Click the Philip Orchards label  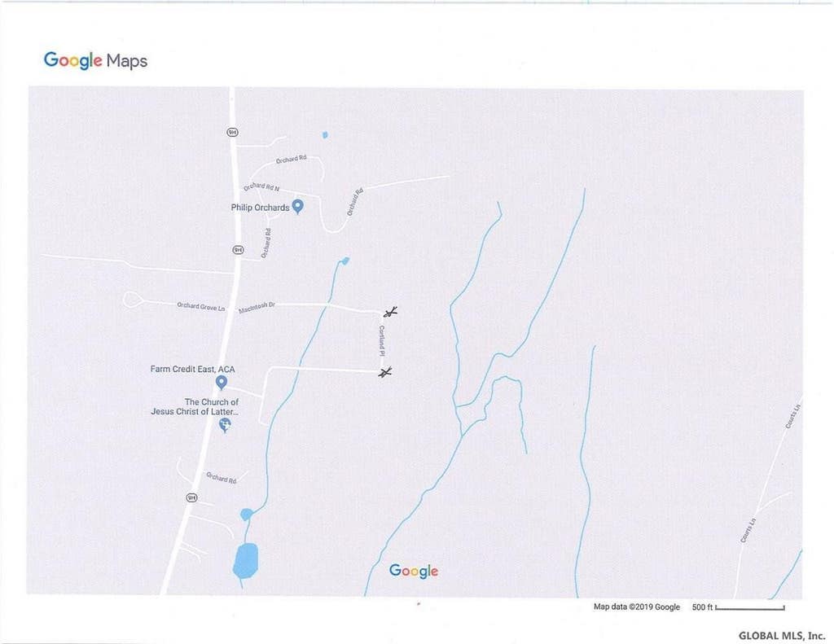[260, 208]
